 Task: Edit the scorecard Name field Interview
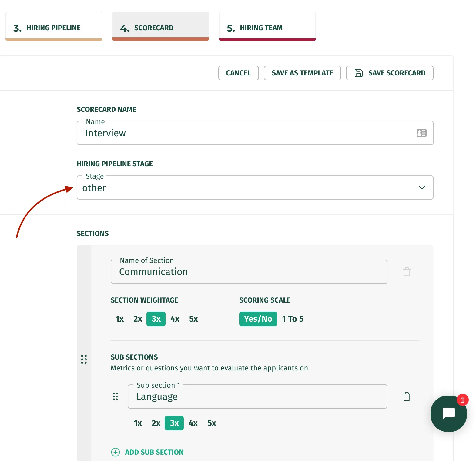(255, 133)
